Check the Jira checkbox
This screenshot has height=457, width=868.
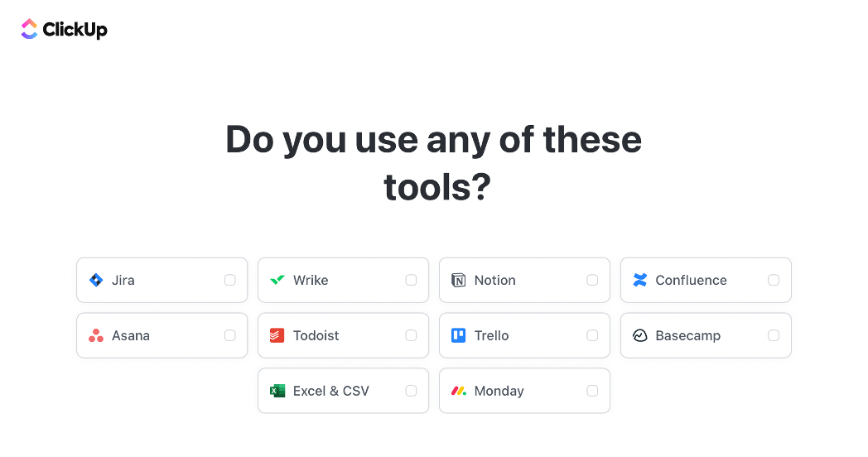[229, 280]
